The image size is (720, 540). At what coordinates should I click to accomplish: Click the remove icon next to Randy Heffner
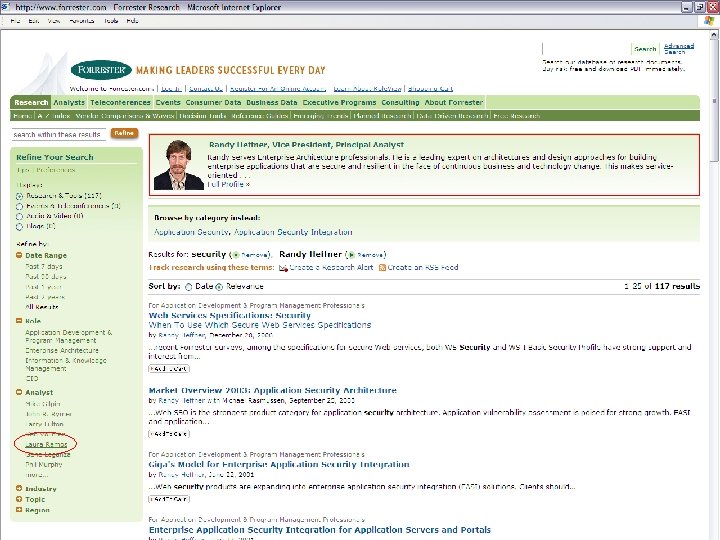coord(352,255)
